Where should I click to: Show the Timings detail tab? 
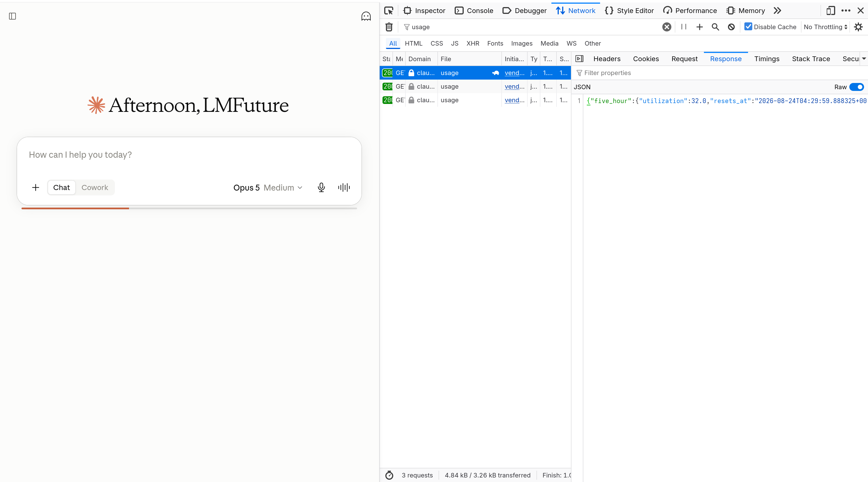pyautogui.click(x=767, y=59)
